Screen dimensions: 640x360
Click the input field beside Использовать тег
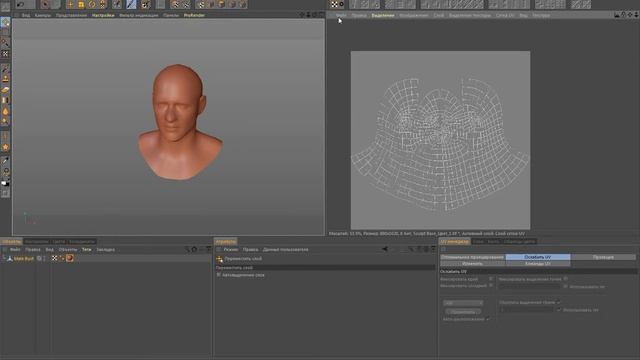tap(530, 287)
